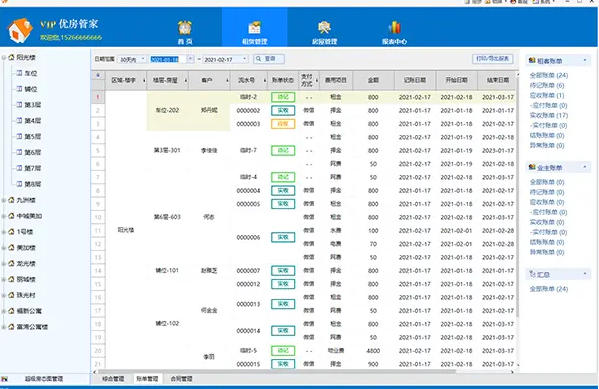The width and height of the screenshot is (599, 389).
Task: Open the 2021-02-17 end date dropdown
Action: [244, 59]
